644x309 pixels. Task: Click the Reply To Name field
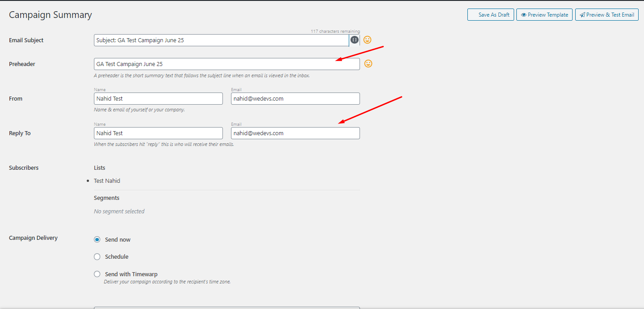(x=158, y=133)
